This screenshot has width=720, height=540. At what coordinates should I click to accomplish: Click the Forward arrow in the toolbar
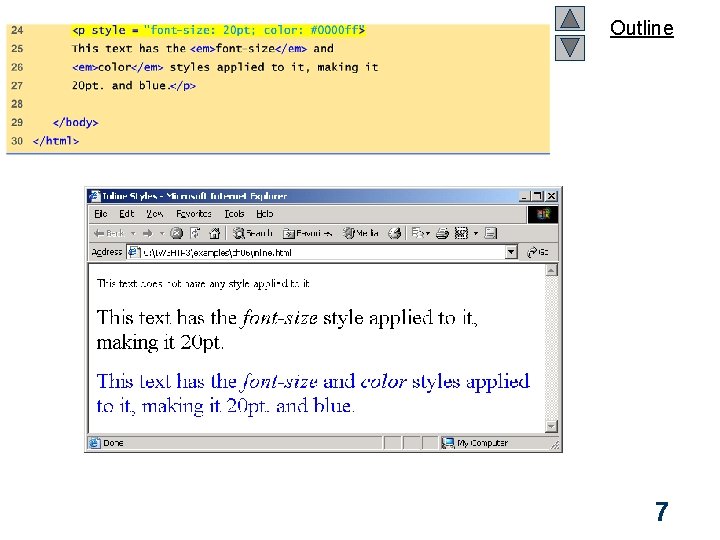[147, 233]
